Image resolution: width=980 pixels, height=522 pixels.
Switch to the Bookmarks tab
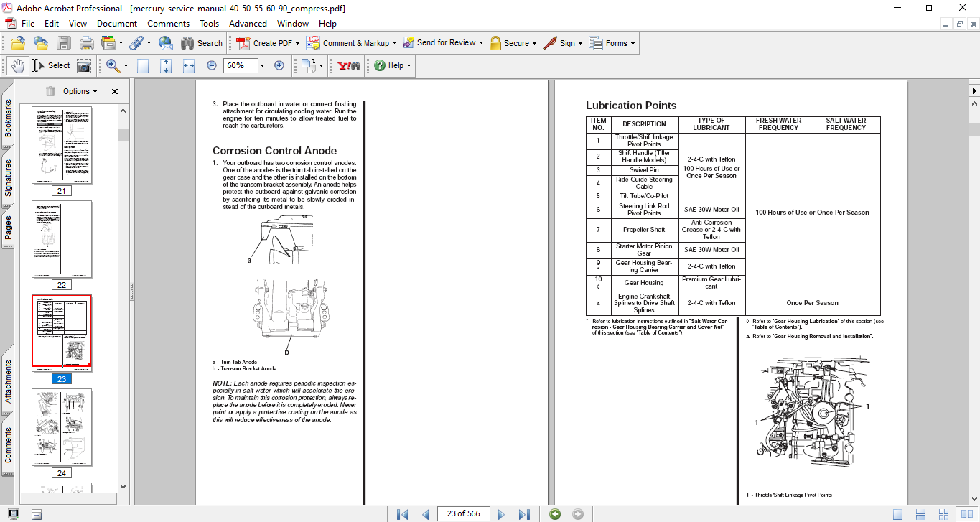[x=9, y=118]
